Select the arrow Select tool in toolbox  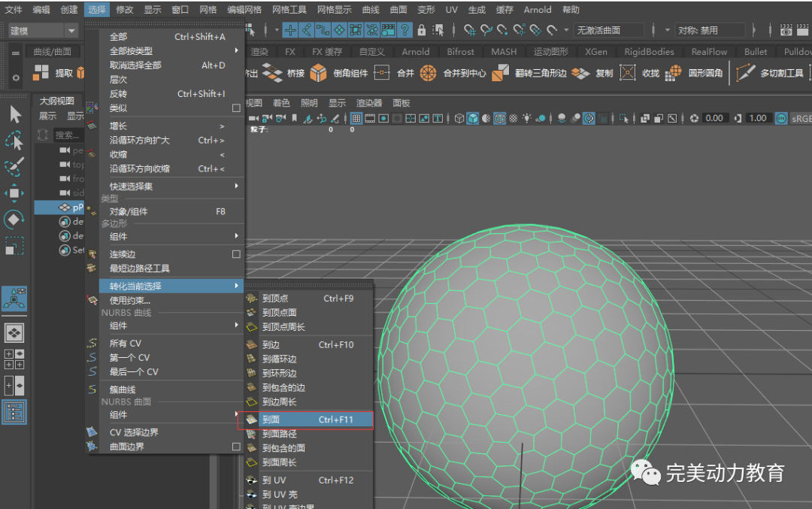coord(15,115)
